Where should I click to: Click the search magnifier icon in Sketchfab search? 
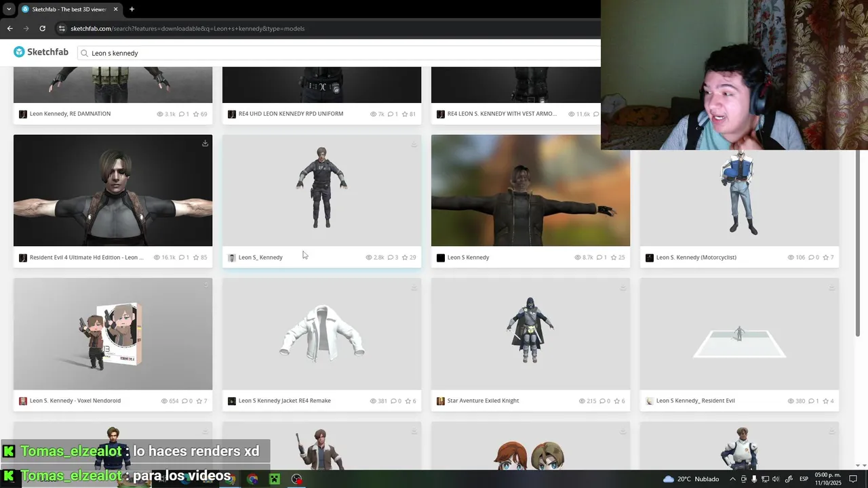[84, 53]
